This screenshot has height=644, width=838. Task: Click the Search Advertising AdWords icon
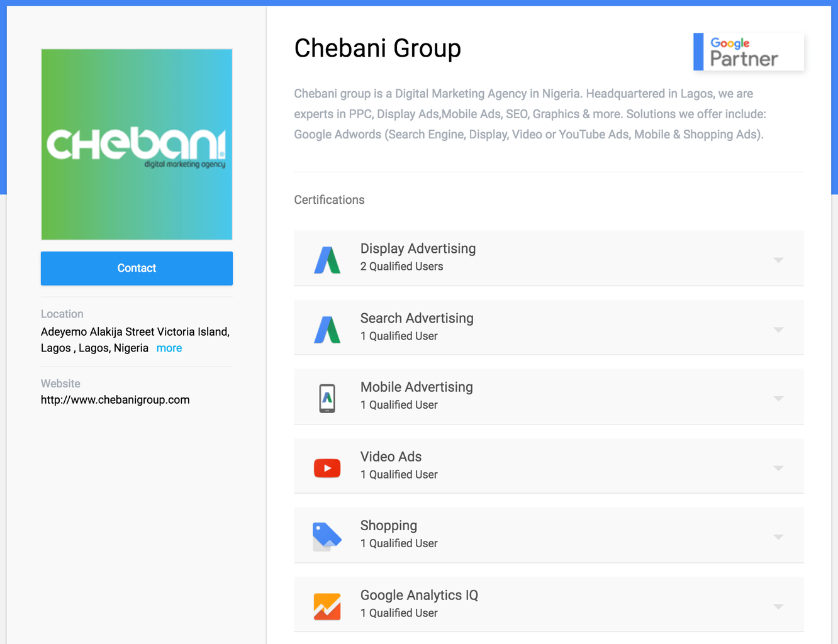327,330
